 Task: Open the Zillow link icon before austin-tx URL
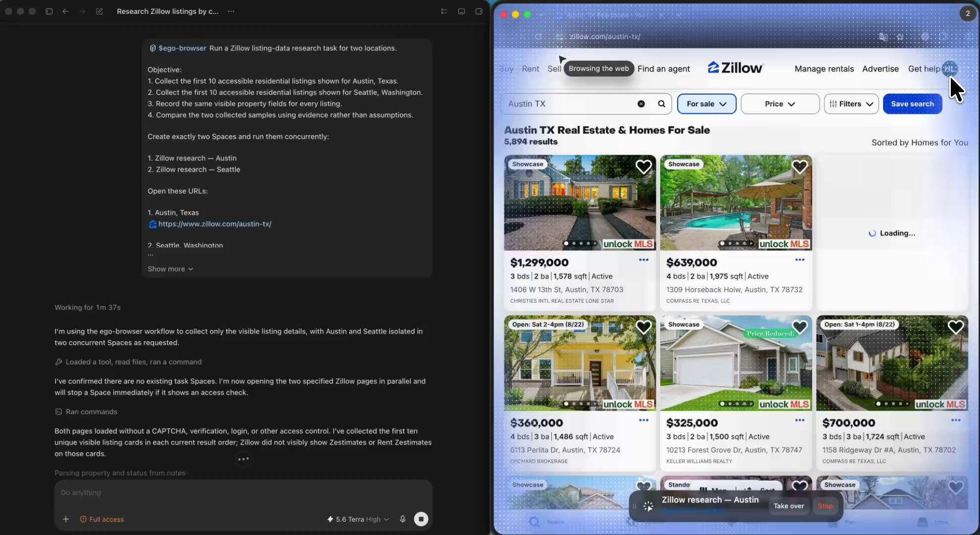pyautogui.click(x=152, y=224)
